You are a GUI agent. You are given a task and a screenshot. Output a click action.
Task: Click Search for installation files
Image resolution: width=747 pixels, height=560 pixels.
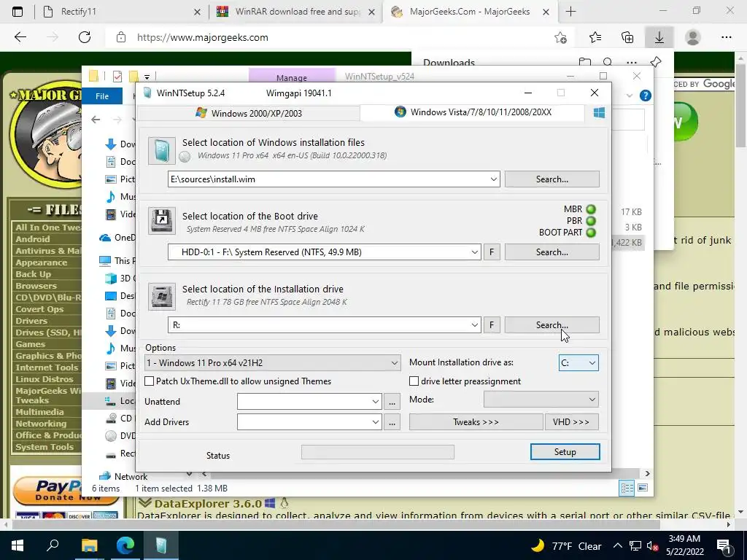coord(551,179)
